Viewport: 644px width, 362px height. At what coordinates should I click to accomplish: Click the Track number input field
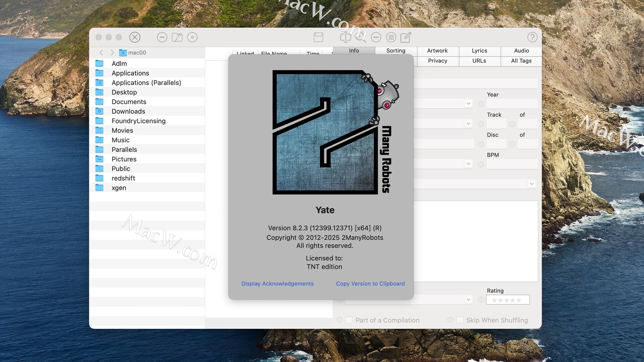click(x=497, y=124)
